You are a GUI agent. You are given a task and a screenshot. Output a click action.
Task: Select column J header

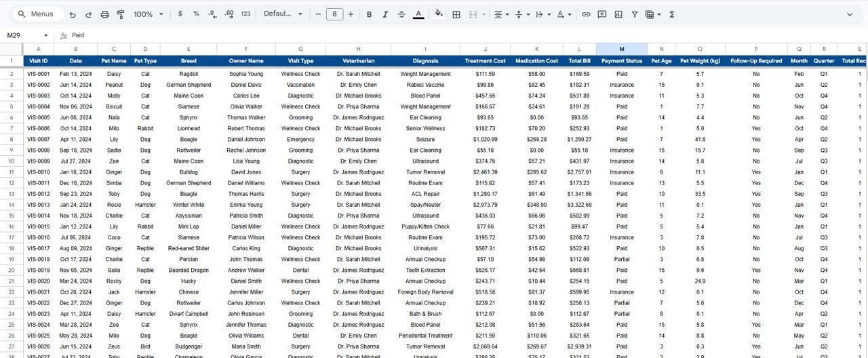486,49
